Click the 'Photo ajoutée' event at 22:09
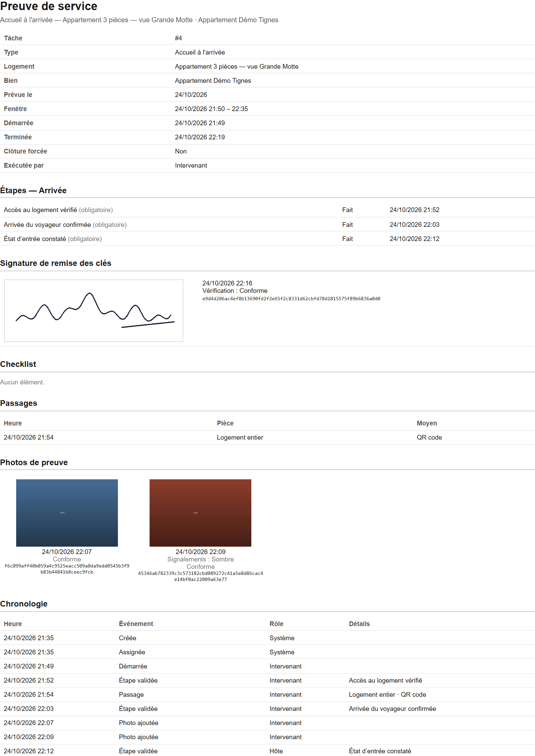Screen dimensions: 535x756 (x=138, y=737)
